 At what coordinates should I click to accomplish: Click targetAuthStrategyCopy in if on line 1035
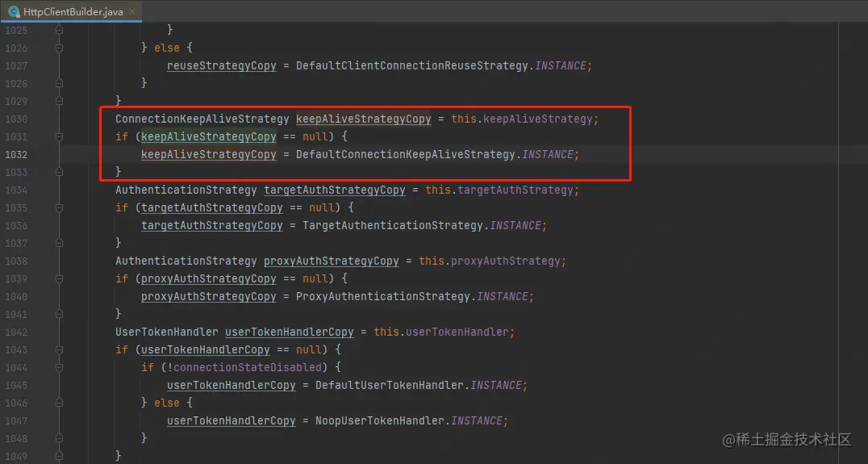click(x=212, y=207)
